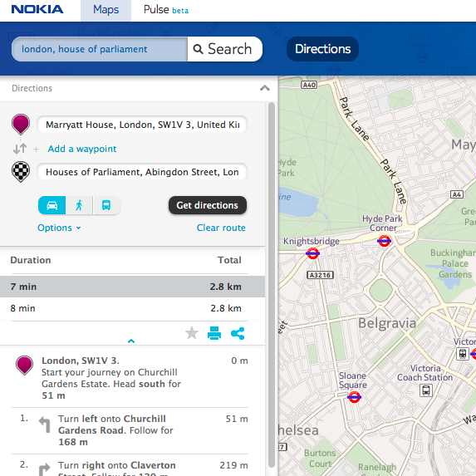
Task: Click step 2 turn right arrow icon
Action: coord(45,469)
